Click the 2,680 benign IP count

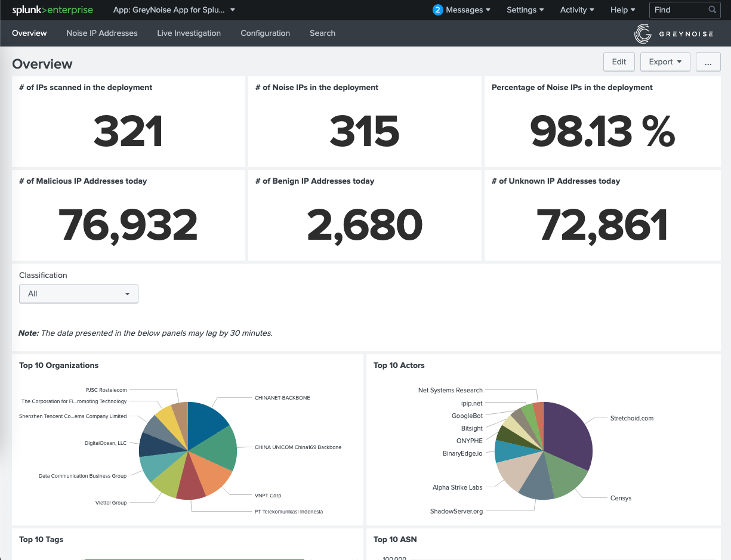tap(365, 225)
